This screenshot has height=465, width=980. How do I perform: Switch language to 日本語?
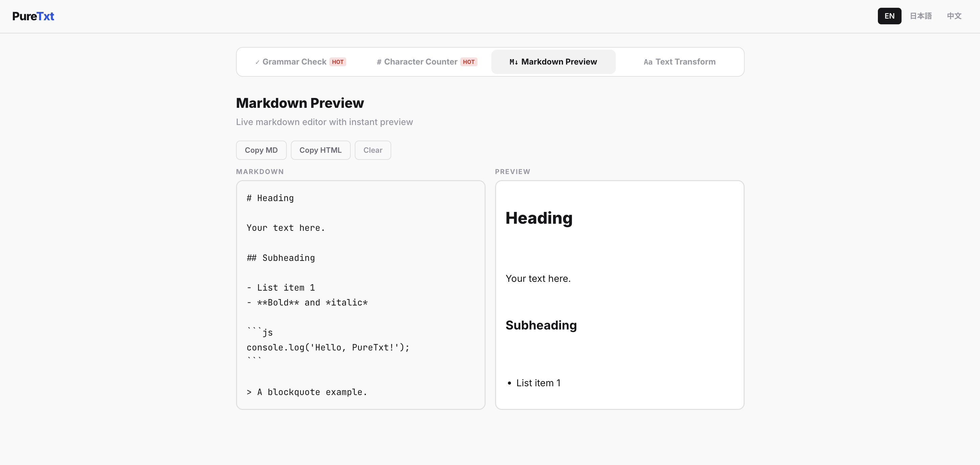coord(920,16)
